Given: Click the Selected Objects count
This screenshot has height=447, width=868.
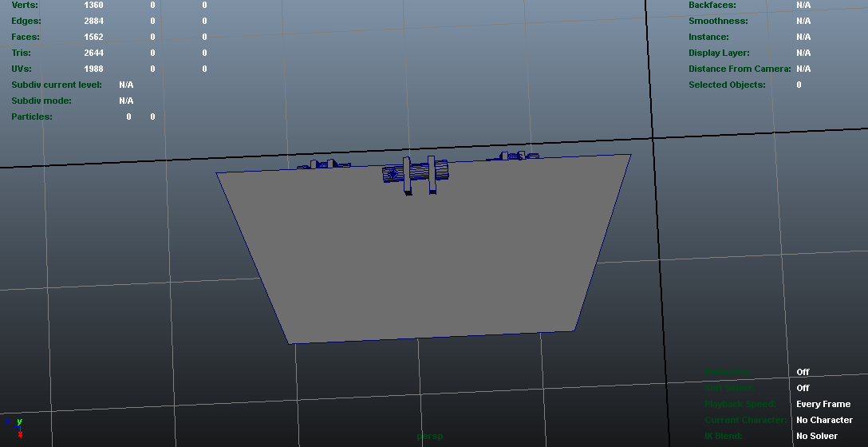Looking at the screenshot, I should (x=799, y=85).
